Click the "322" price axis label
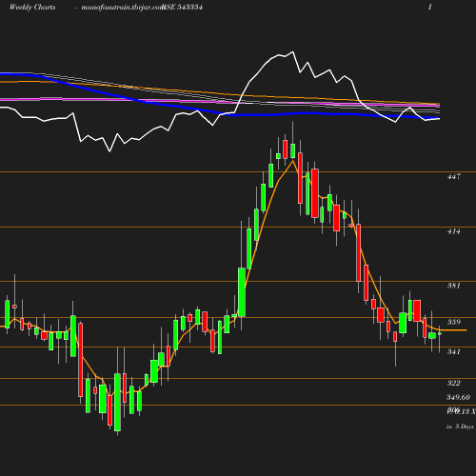 454,383
